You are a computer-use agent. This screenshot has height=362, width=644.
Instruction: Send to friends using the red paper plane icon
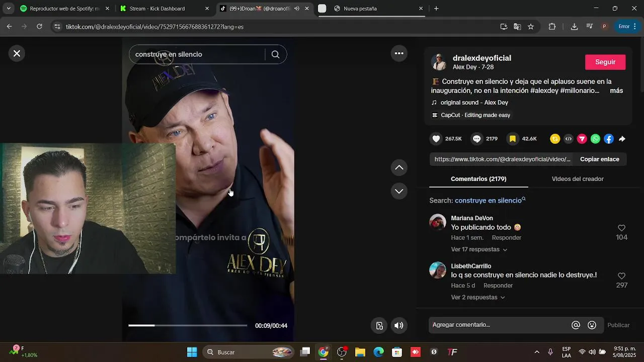[x=582, y=139]
